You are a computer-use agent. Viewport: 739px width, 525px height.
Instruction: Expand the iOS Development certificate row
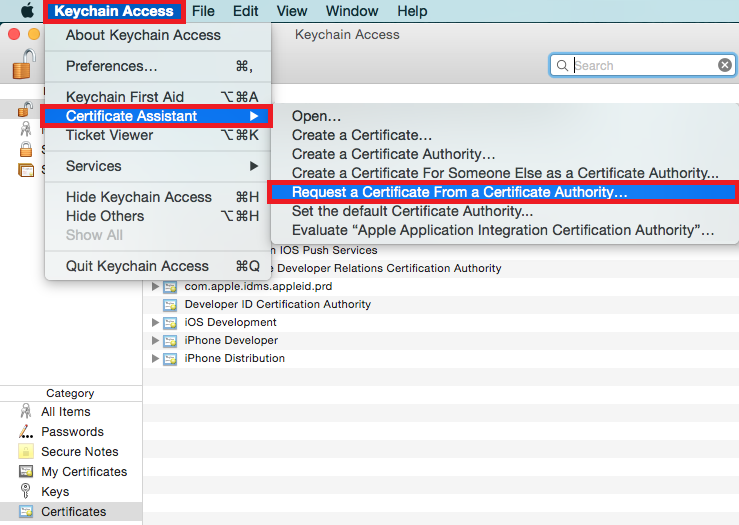point(155,322)
